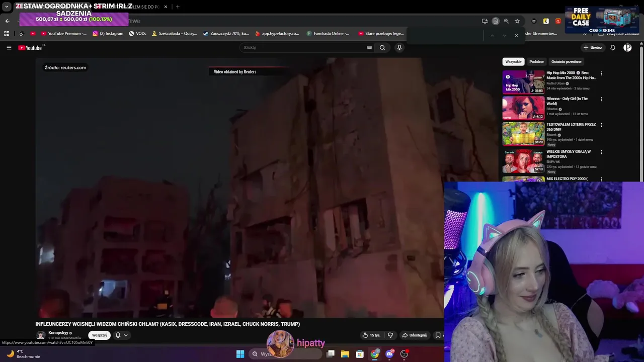Open Task View on the taskbar
This screenshot has width=644, height=362.
pyautogui.click(x=331, y=354)
